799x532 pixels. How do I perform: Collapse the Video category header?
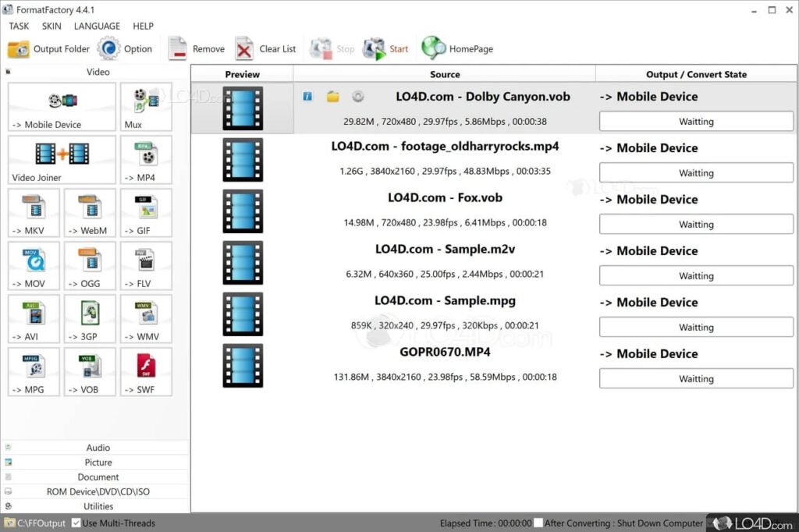pyautogui.click(x=98, y=72)
